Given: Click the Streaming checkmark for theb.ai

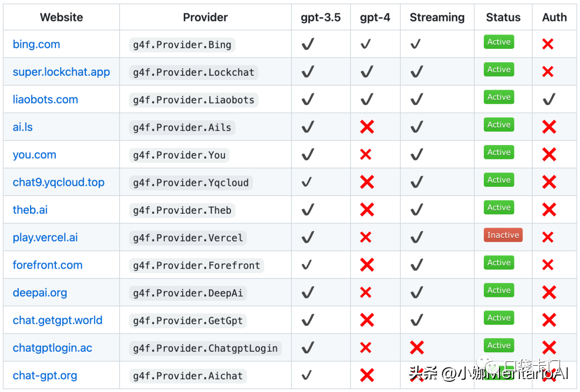Looking at the screenshot, I should 417,209.
